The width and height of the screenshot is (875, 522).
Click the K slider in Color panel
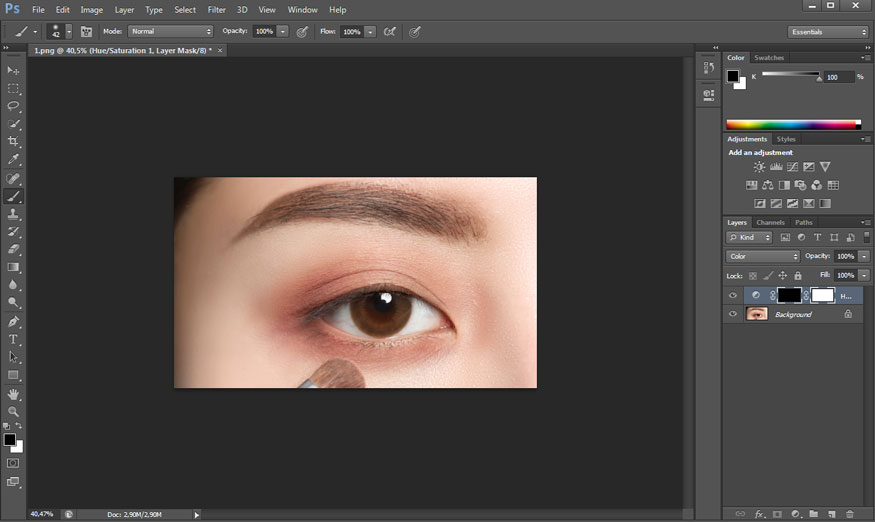click(x=791, y=74)
